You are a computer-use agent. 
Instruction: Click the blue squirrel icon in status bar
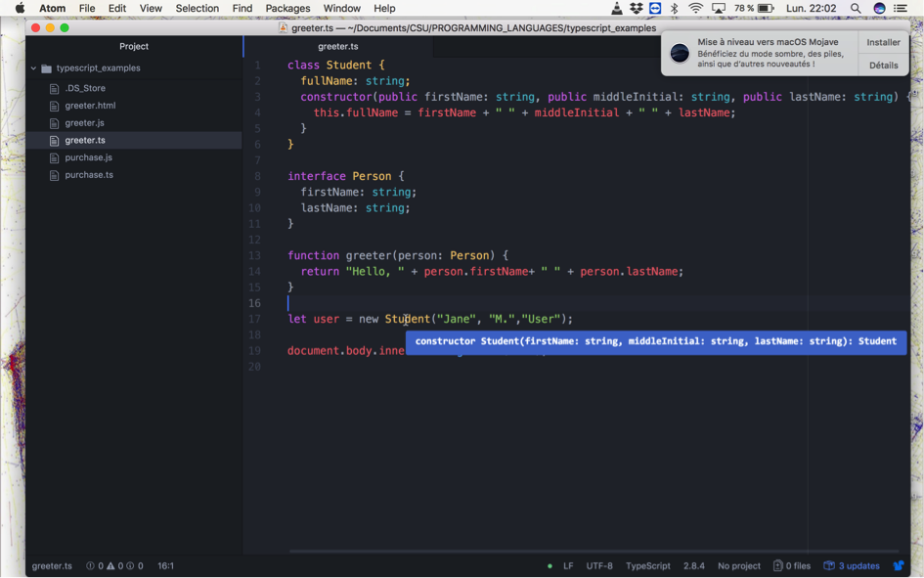tap(899, 565)
